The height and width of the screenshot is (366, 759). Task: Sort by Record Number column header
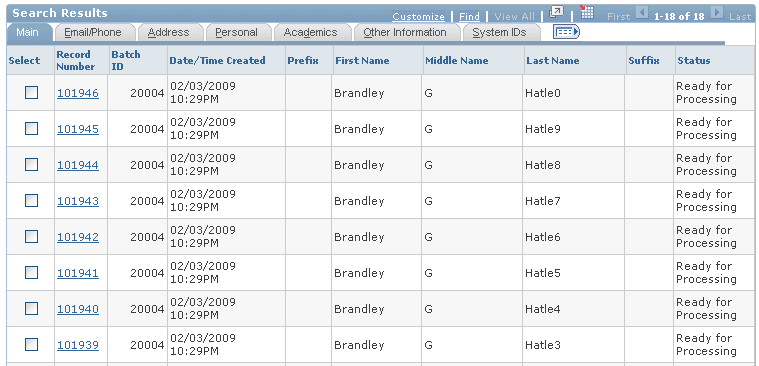point(76,61)
